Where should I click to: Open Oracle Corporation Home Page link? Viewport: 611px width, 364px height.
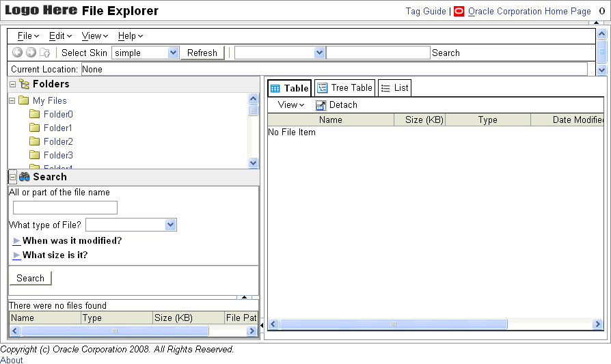tap(530, 12)
